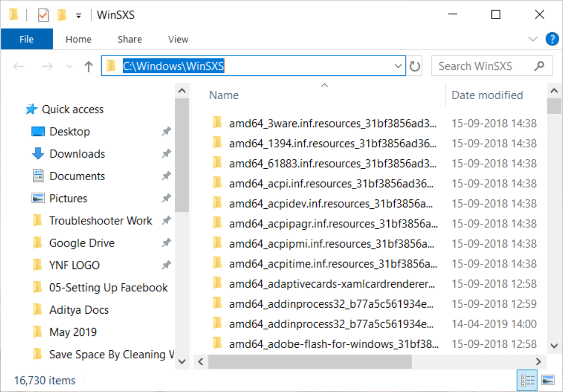Click the Refresh button beside address bar

415,66
